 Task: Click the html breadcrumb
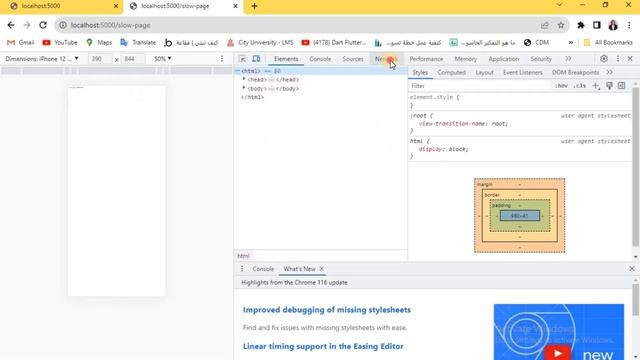click(243, 256)
